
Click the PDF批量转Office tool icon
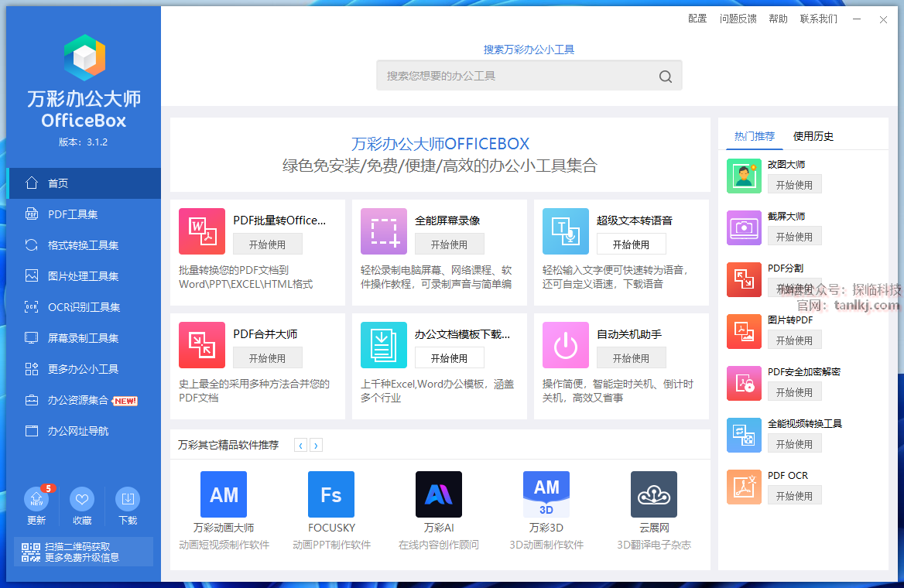(x=201, y=231)
